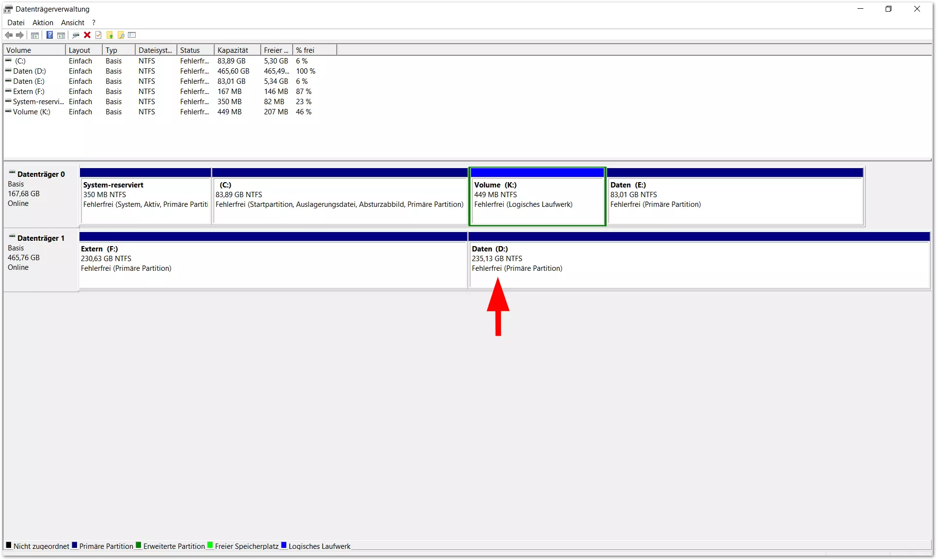Sort by the Dateisystem column header
937x560 pixels.
156,50
